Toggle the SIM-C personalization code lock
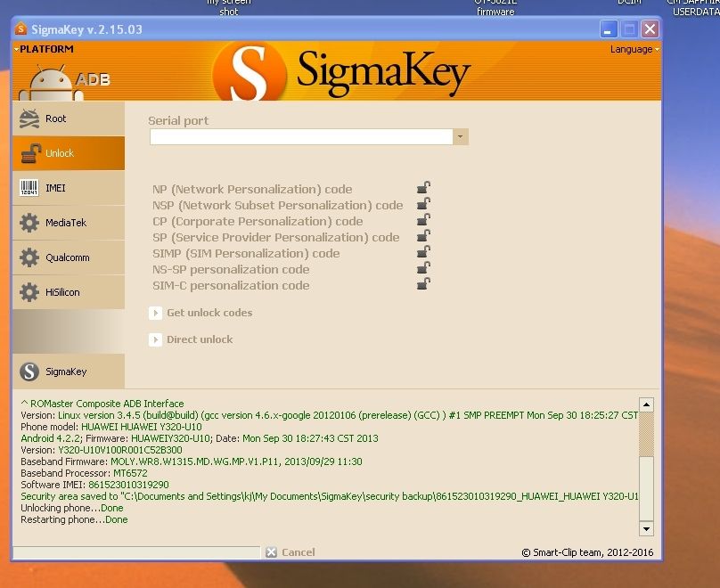Image resolution: width=720 pixels, height=588 pixels. (x=423, y=284)
